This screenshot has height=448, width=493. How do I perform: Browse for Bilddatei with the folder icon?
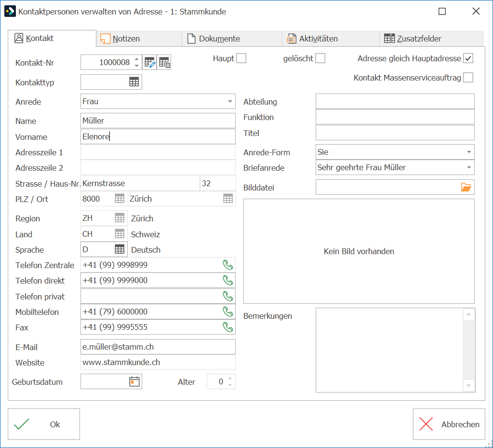point(466,187)
